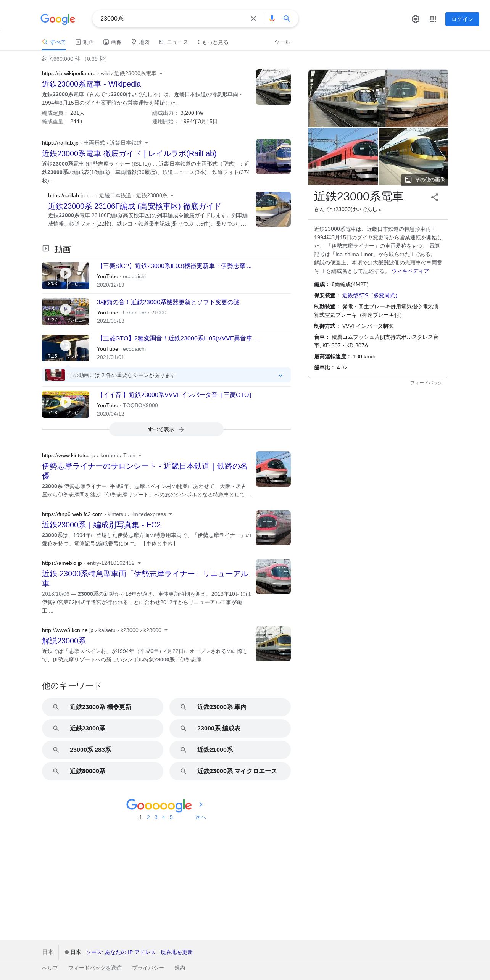Viewport: 490px width, 980px height.
Task: Select 近鉄23000系 マイクロエース related search
Action: (230, 771)
